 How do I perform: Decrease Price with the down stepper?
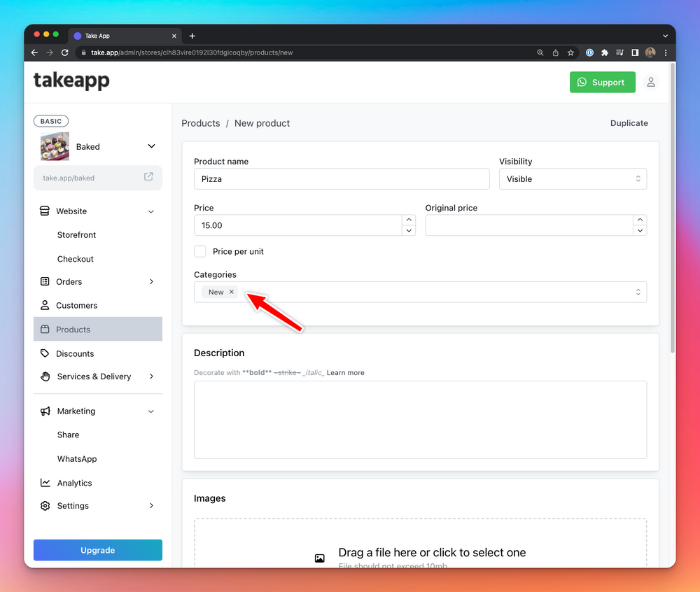coord(409,231)
